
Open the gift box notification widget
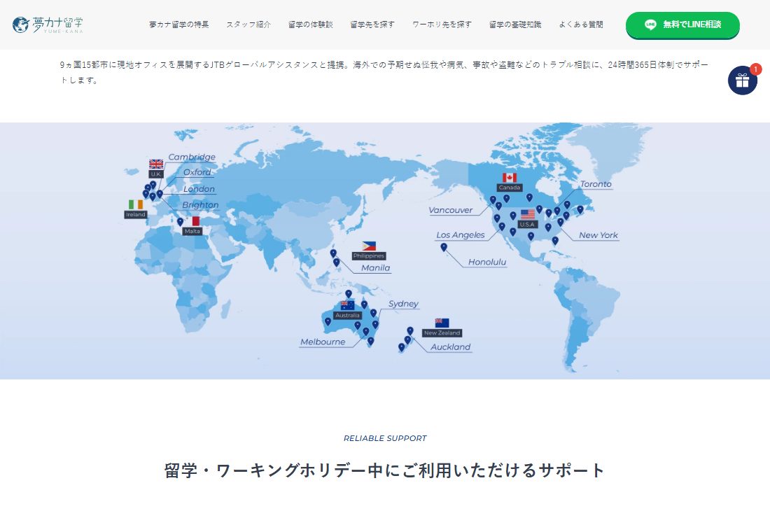[742, 80]
